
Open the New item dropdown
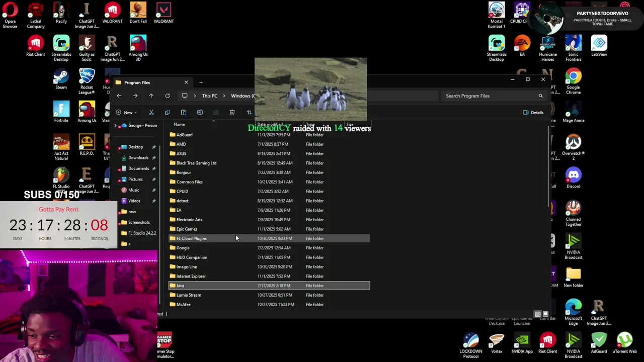(x=126, y=113)
